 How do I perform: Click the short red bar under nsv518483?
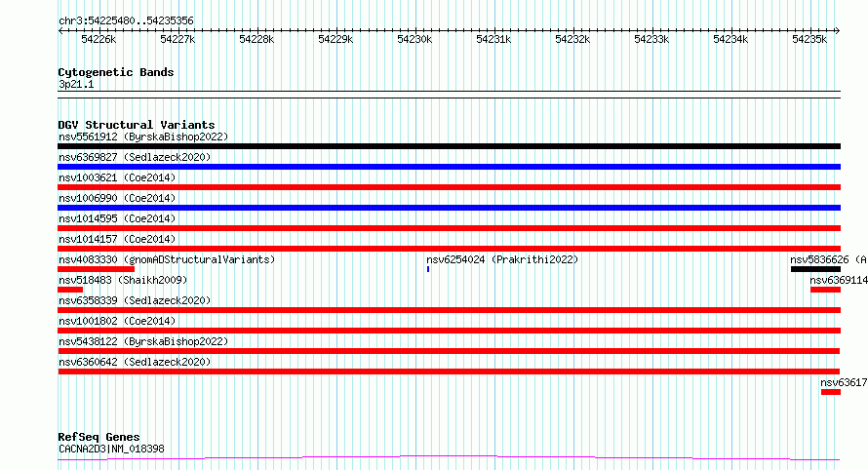tap(70, 290)
